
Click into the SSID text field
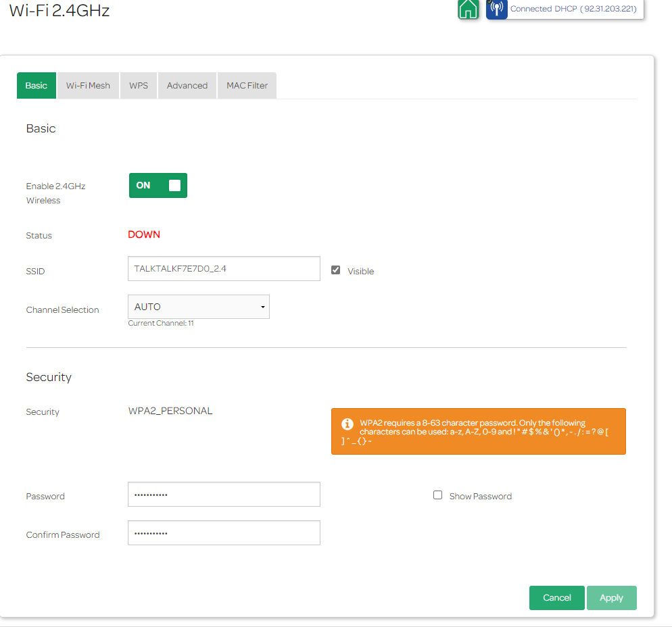click(x=224, y=268)
